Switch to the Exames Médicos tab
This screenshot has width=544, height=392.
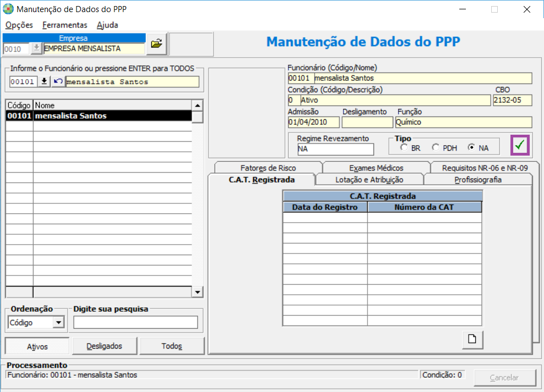(376, 168)
